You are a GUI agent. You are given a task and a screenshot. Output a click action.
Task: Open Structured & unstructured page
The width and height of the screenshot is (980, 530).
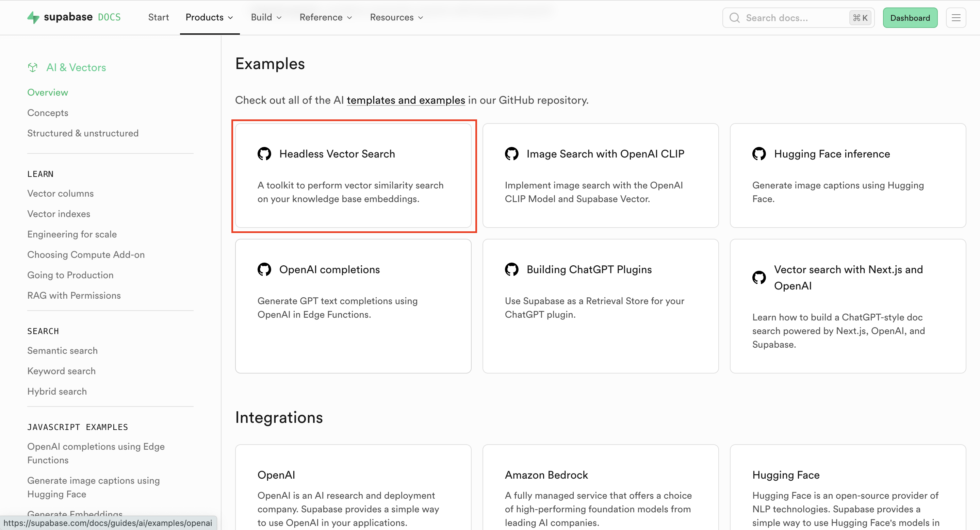(83, 133)
